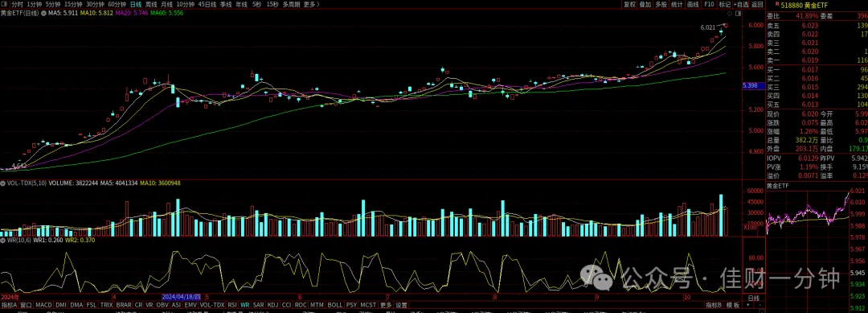Click the diamond icon above the price axis
This screenshot has height=313, width=868.
tap(730, 14)
